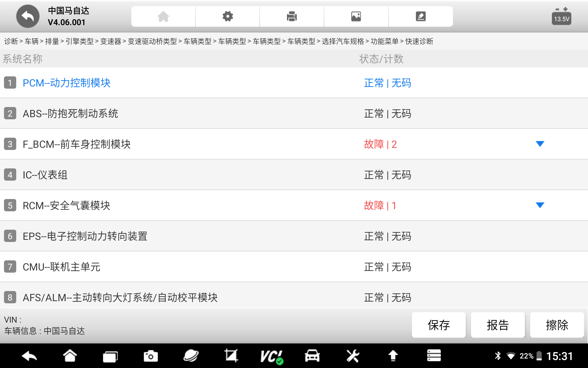Expand RCM airbag module fault details
This screenshot has height=368, width=588.
click(x=540, y=205)
